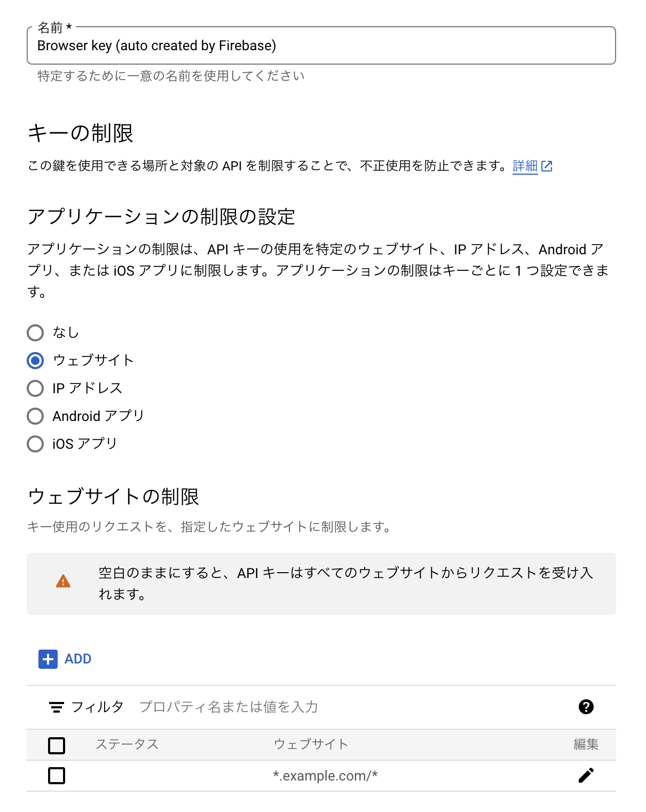646x812 pixels.
Task: Click the plus icon on the ADD button
Action: [47, 659]
